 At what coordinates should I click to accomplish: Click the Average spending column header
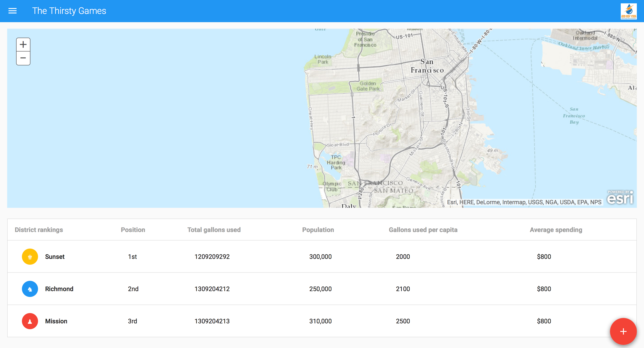(x=556, y=230)
